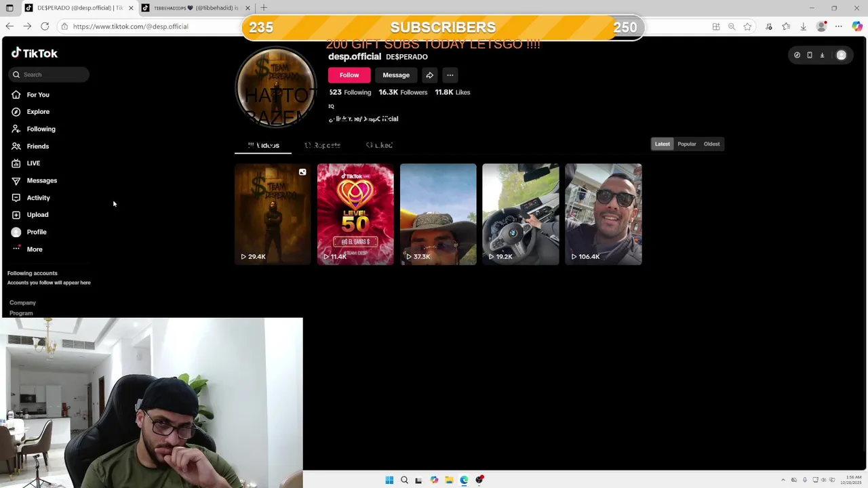Open Edge settings and more menu

[839, 26]
